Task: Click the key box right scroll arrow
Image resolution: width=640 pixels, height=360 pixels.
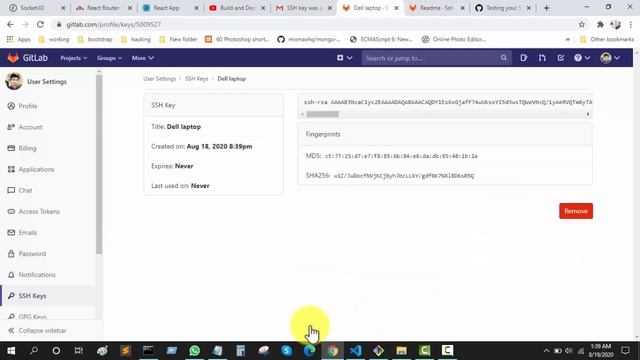Action: 588,114
